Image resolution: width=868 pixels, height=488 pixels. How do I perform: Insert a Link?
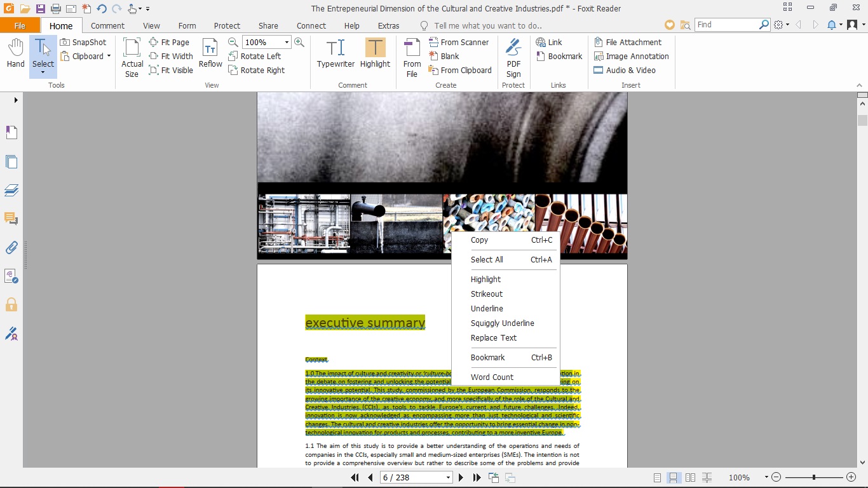click(x=549, y=42)
